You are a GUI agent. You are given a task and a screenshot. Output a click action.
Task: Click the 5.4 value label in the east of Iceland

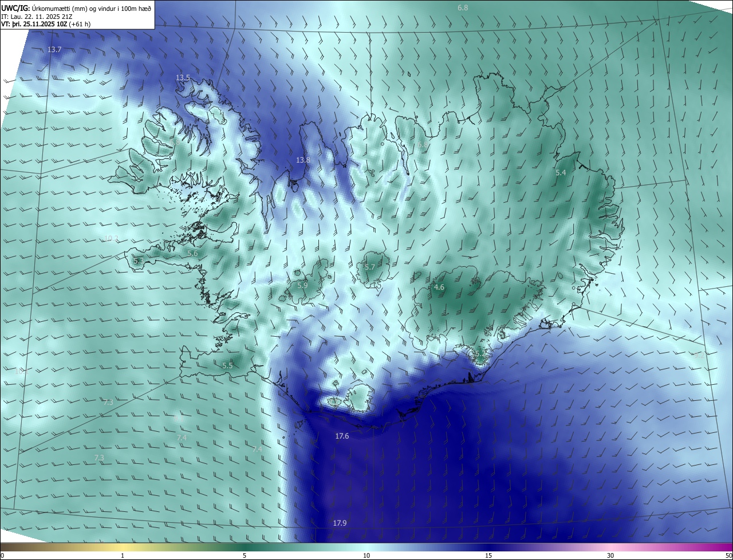click(x=561, y=172)
